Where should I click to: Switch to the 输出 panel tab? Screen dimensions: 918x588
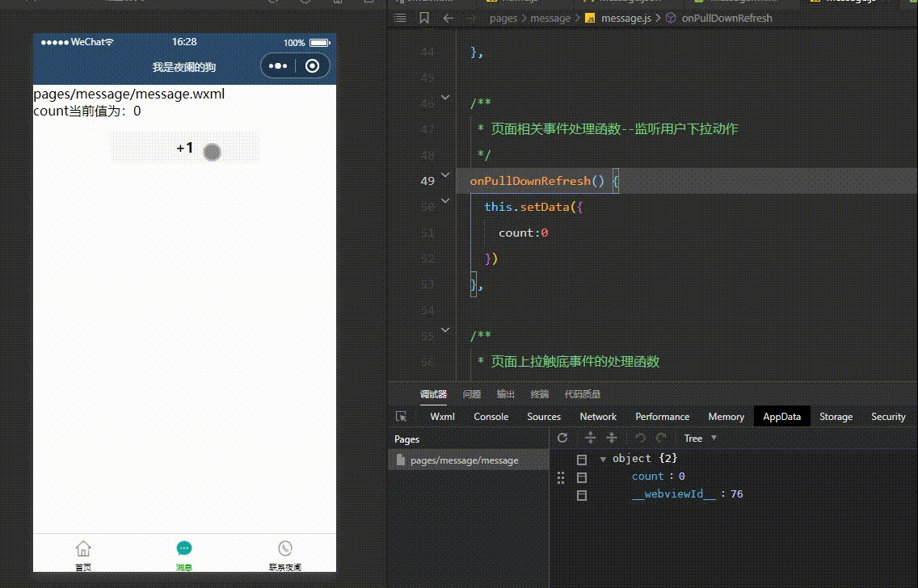506,394
